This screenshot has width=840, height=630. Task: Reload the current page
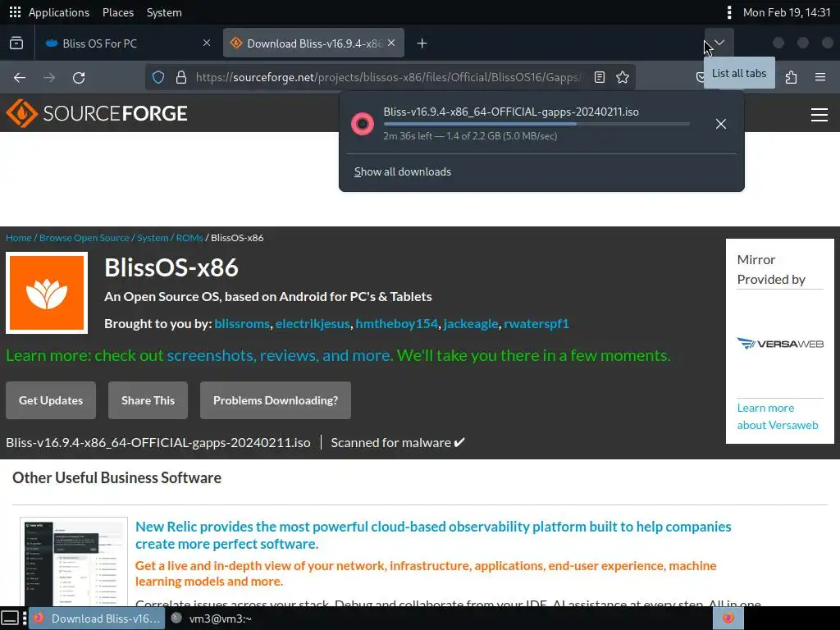(x=79, y=78)
